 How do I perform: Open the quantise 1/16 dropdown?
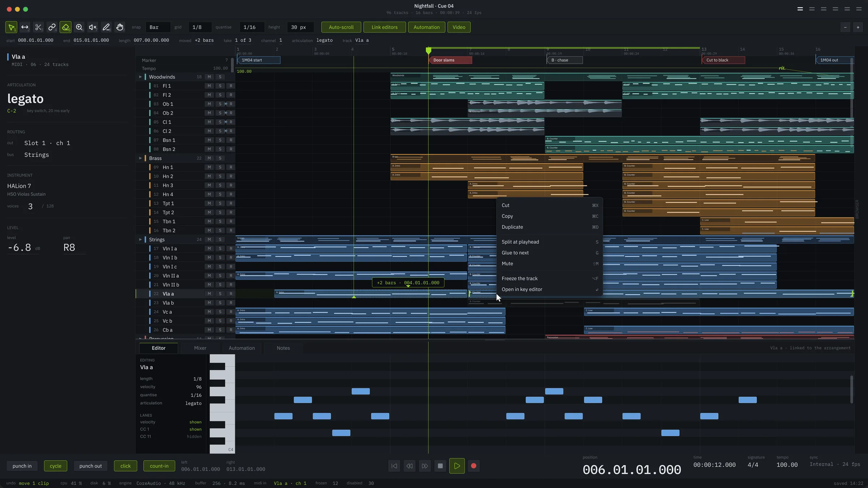(252, 27)
